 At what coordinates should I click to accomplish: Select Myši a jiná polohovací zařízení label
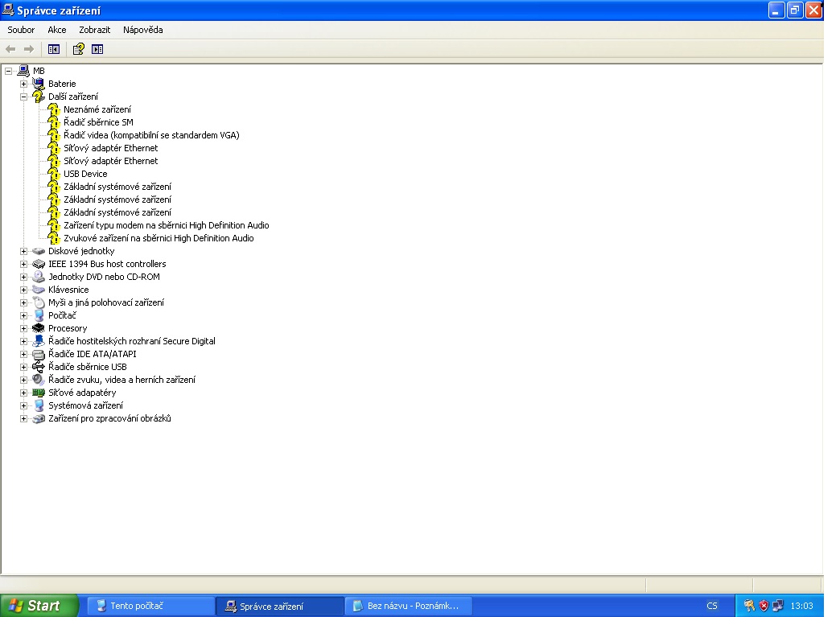pos(106,302)
